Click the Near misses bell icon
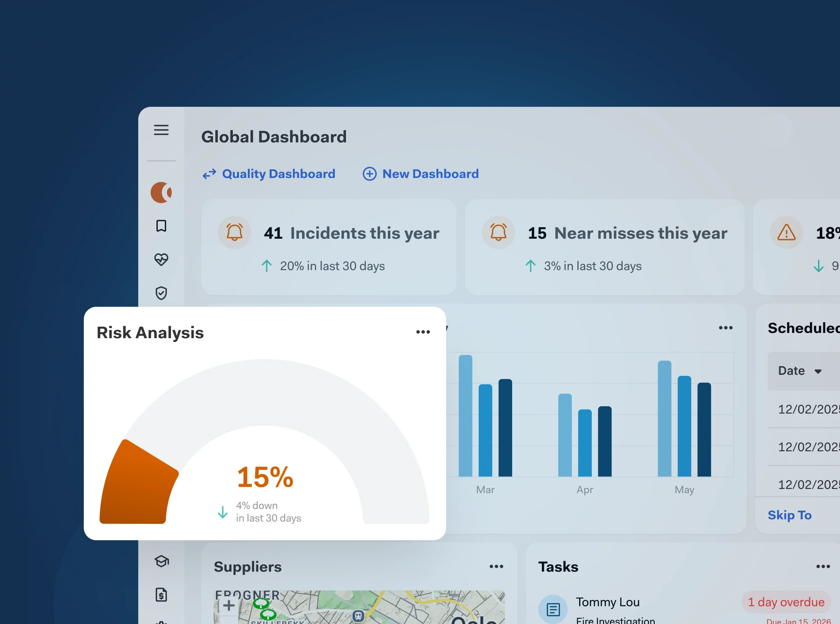The width and height of the screenshot is (840, 624). [x=498, y=232]
